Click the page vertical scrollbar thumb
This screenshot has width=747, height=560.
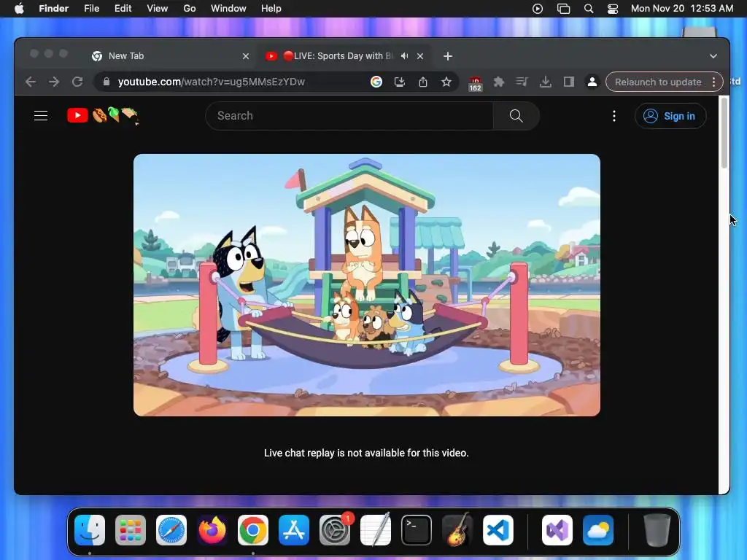tap(724, 133)
